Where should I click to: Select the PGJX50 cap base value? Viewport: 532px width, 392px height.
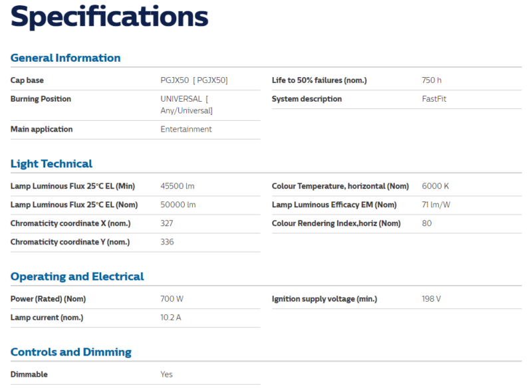coord(194,80)
